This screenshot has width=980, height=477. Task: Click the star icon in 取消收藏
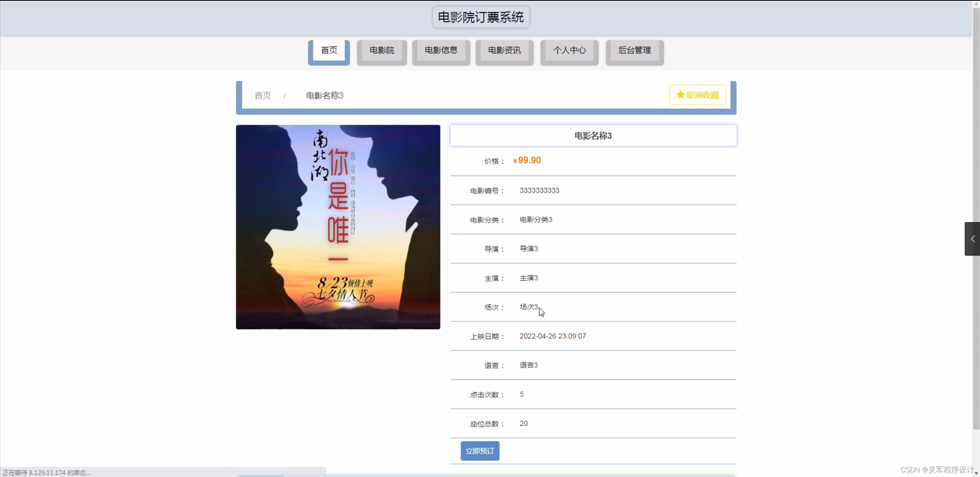(x=680, y=95)
